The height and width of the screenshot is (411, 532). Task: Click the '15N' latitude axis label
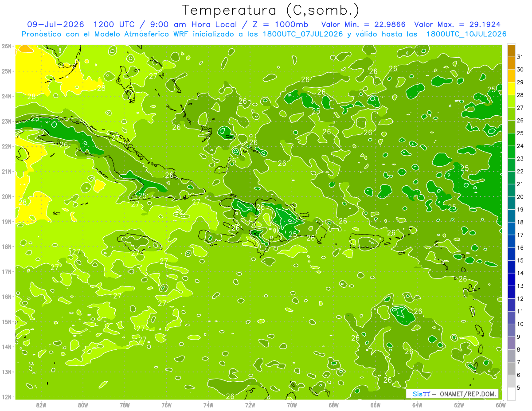[x=6, y=321]
